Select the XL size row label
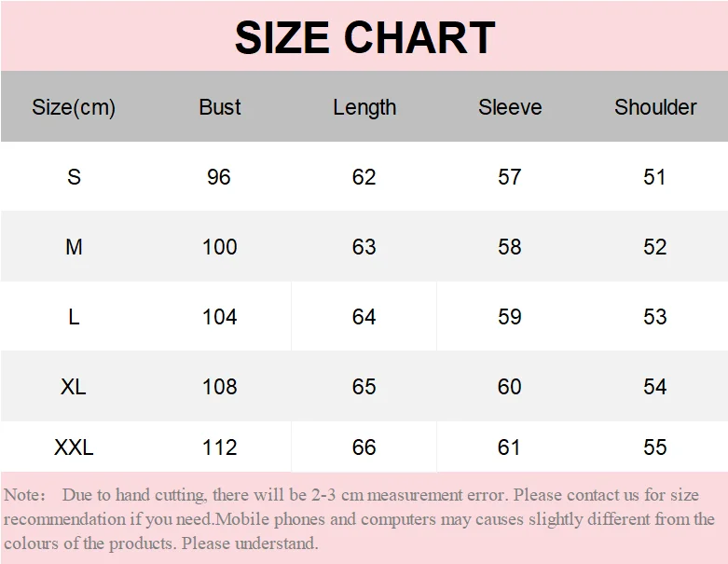 [74, 386]
